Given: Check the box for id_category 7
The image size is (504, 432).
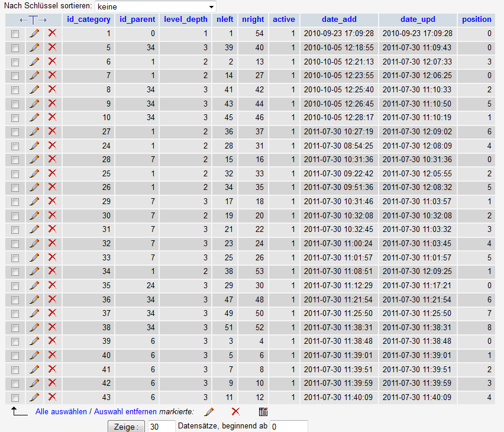Looking at the screenshot, I should [x=15, y=76].
